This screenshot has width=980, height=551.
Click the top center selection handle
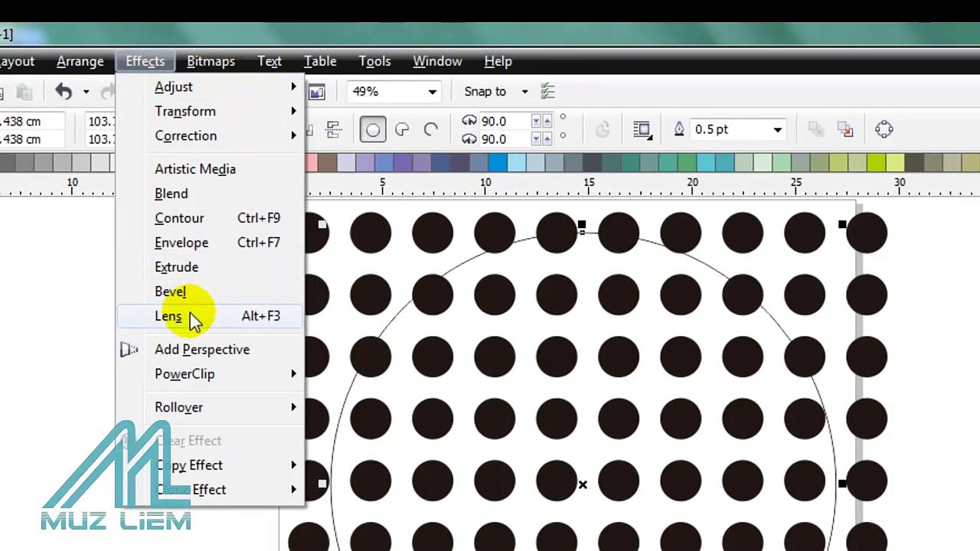pos(582,225)
